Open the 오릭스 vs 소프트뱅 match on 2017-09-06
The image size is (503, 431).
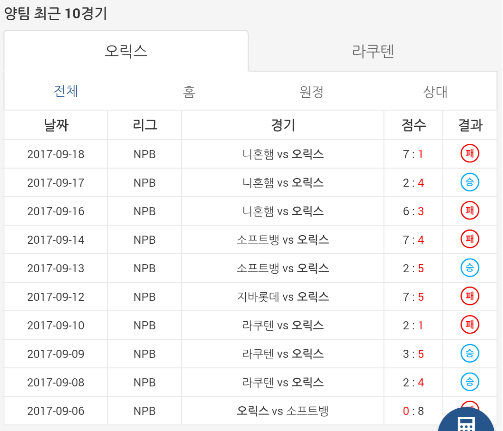pos(283,411)
